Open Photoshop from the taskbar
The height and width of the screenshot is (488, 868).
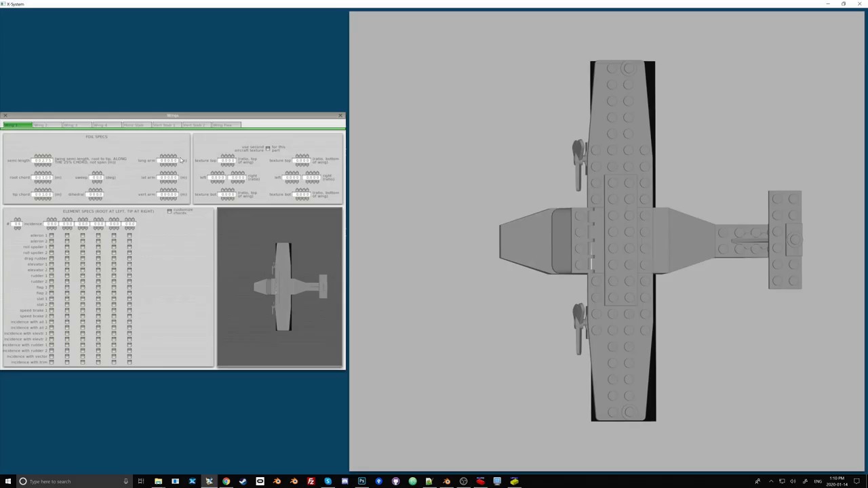[361, 481]
